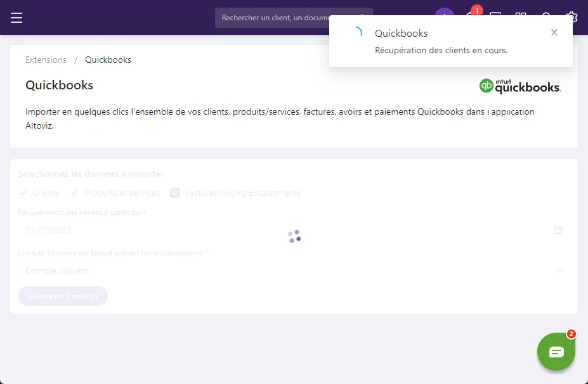The image size is (588, 384).
Task: Open notifications with red badge 1
Action: [x=473, y=14]
